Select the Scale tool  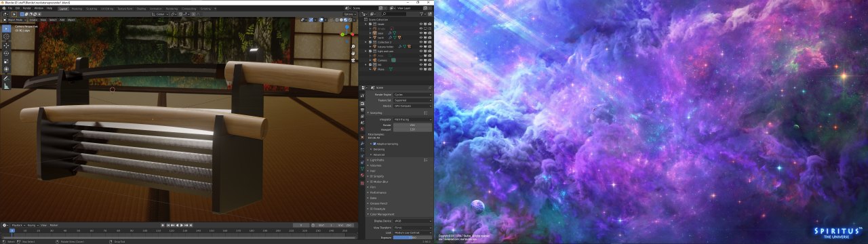[x=6, y=61]
